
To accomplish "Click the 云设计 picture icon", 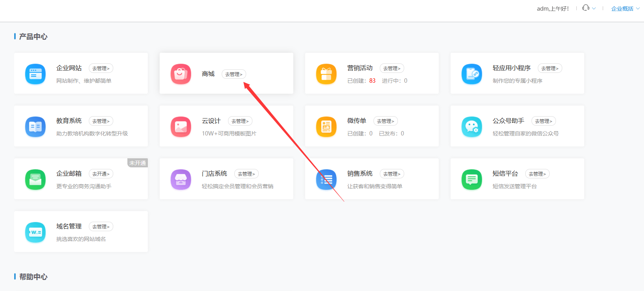I will tap(181, 126).
